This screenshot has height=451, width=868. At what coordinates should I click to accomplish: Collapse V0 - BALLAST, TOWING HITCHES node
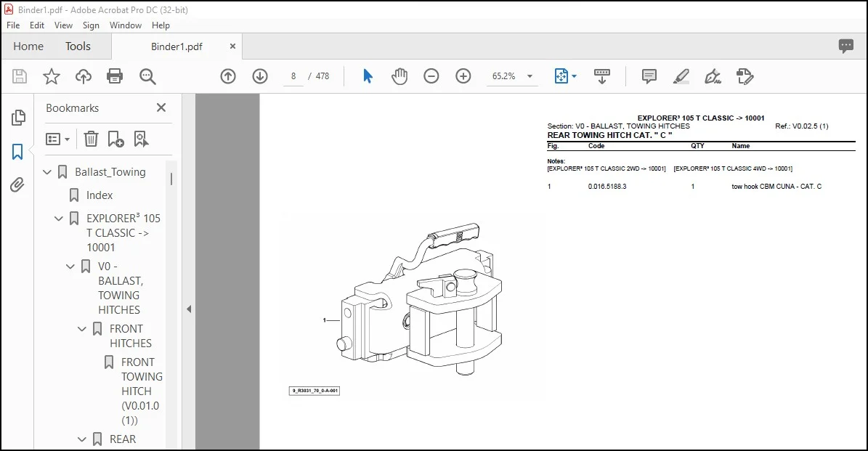(x=70, y=267)
